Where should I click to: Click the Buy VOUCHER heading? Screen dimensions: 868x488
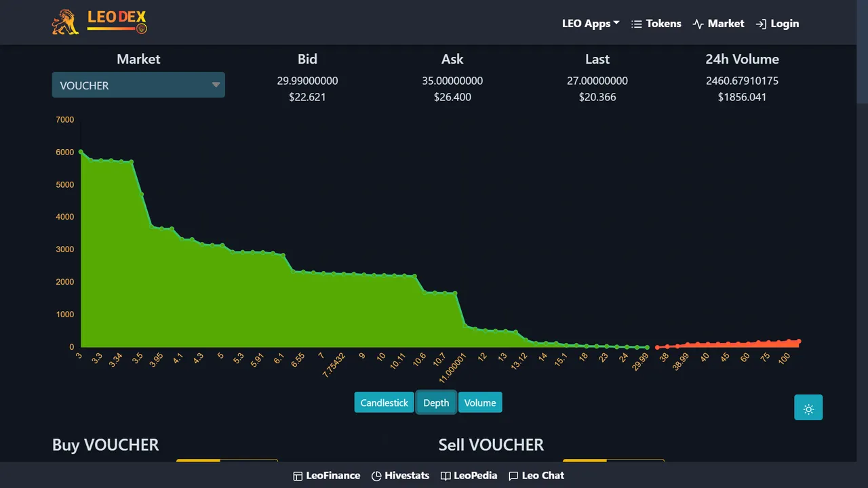tap(105, 445)
